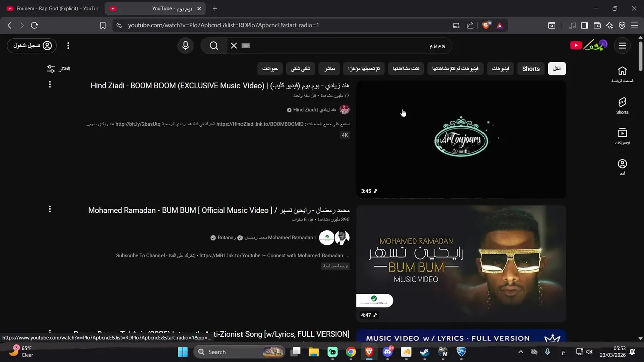The width and height of the screenshot is (644, 362).
Task: Open Leo AI sparkle icon
Action: click(x=610, y=25)
